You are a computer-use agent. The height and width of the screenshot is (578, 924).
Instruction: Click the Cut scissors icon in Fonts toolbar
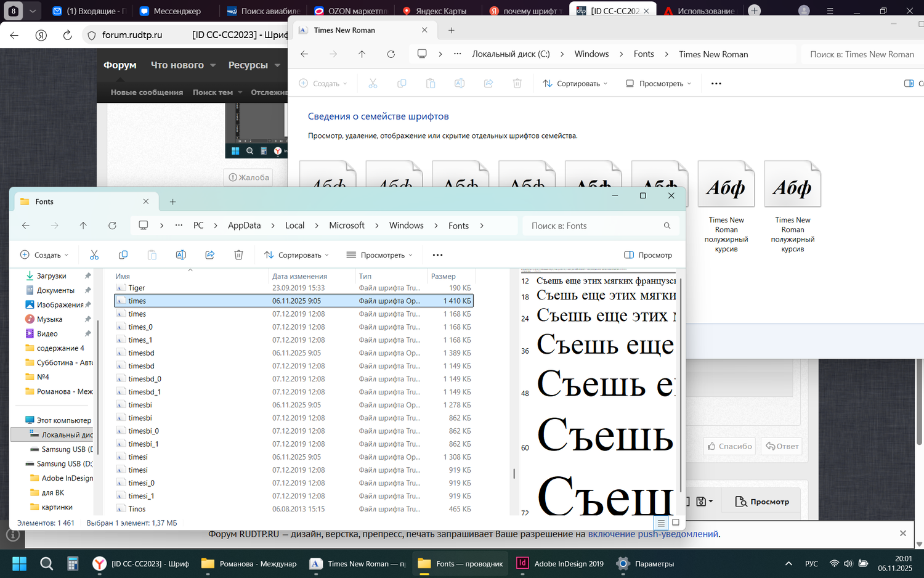(94, 255)
